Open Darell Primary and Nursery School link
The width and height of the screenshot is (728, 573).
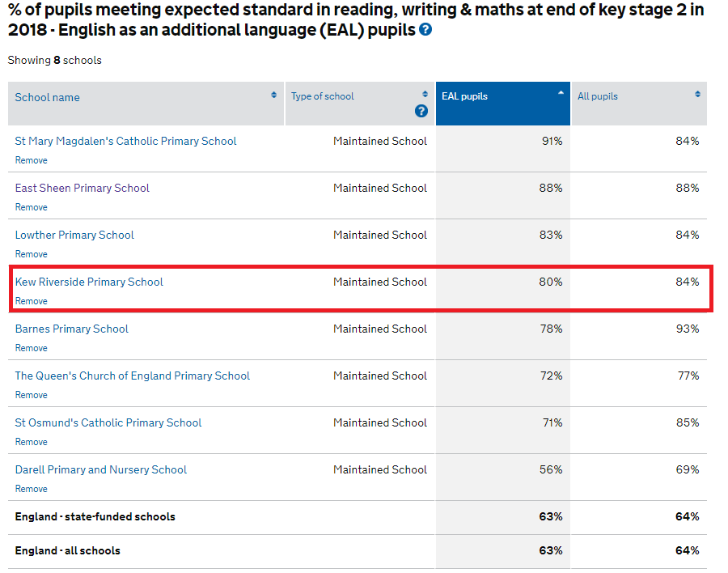coord(101,470)
